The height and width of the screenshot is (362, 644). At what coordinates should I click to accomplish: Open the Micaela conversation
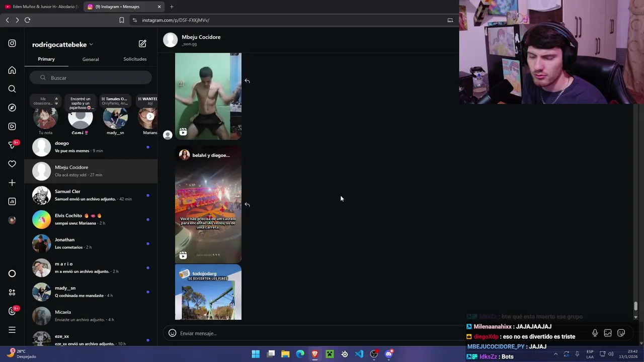tap(91, 316)
